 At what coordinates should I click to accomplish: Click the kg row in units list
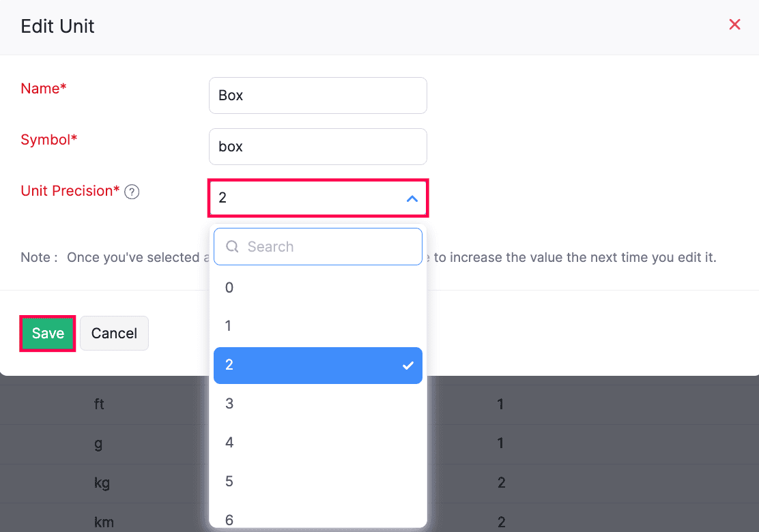click(x=102, y=483)
